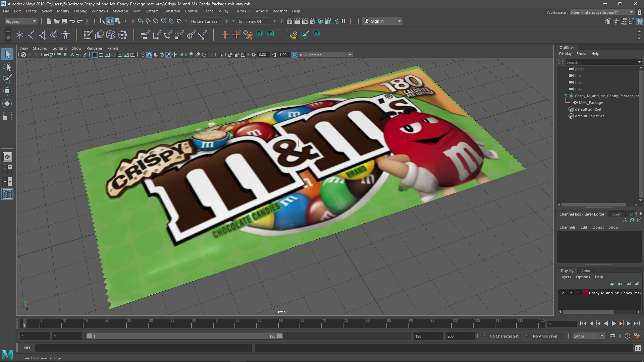Open Render View using the clapperboard icon

289,21
